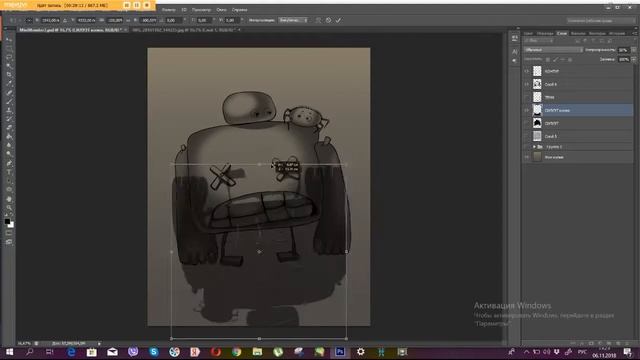Toggle visibility of the third layer
This screenshot has width=640, height=360.
click(x=527, y=97)
